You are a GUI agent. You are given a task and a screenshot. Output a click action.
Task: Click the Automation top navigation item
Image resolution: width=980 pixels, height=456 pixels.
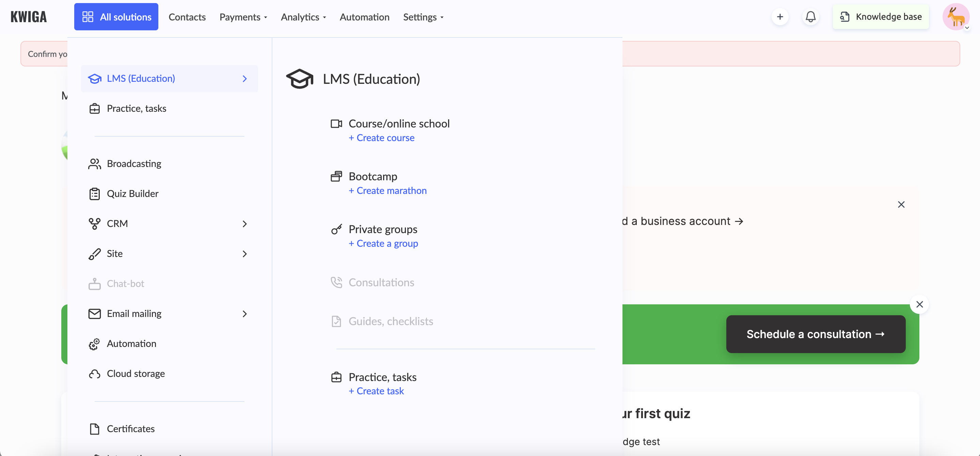pos(364,16)
